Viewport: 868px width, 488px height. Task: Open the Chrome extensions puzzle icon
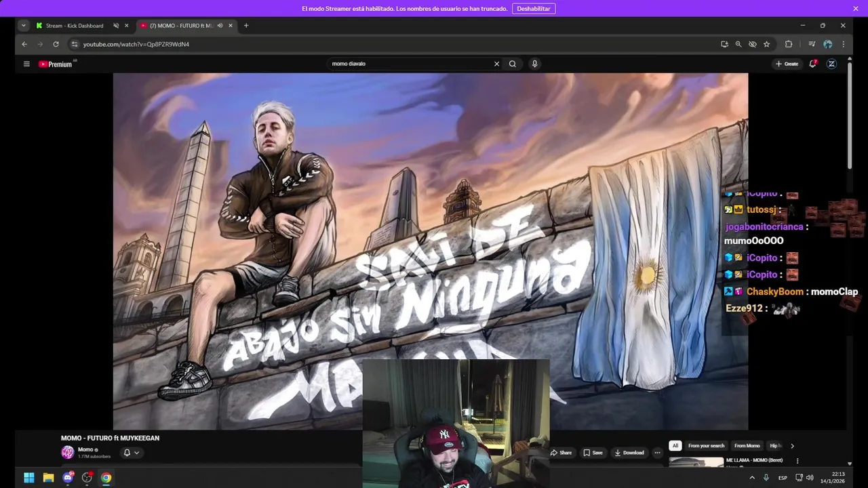click(x=789, y=44)
